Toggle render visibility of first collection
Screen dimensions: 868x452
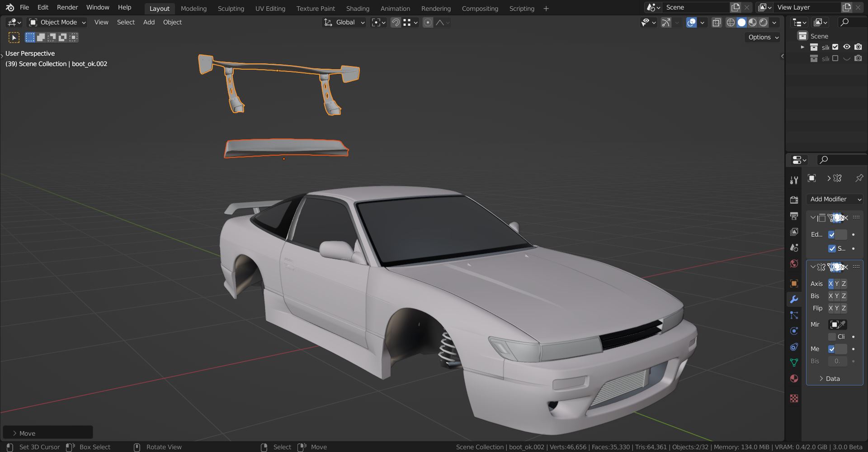click(858, 47)
